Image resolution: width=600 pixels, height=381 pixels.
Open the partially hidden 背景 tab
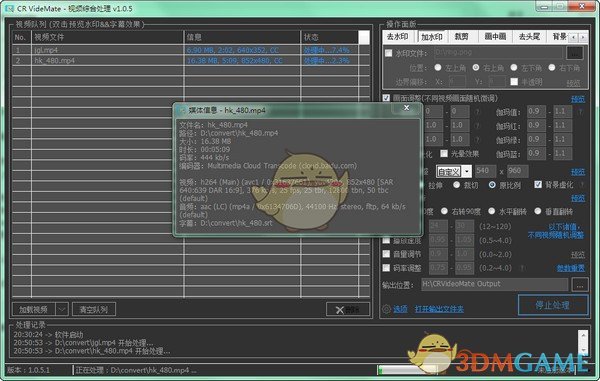(559, 37)
